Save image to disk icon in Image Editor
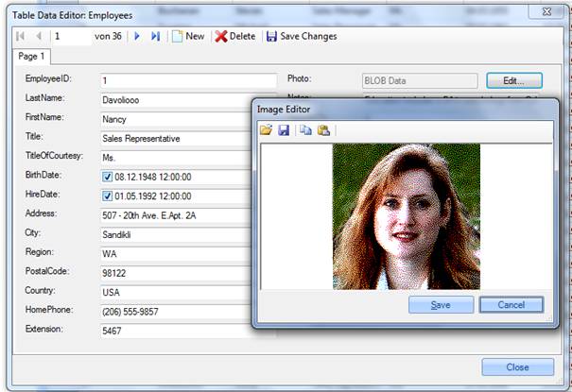The width and height of the screenshot is (572, 392). click(284, 129)
